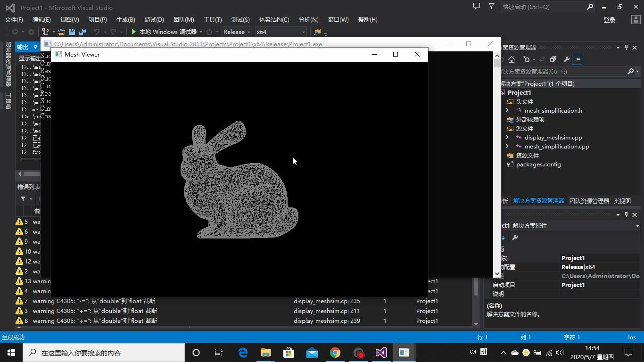This screenshot has height=362, width=644.
Task: Click the Properties wrench icon in Solution Explorer
Action: click(566, 59)
